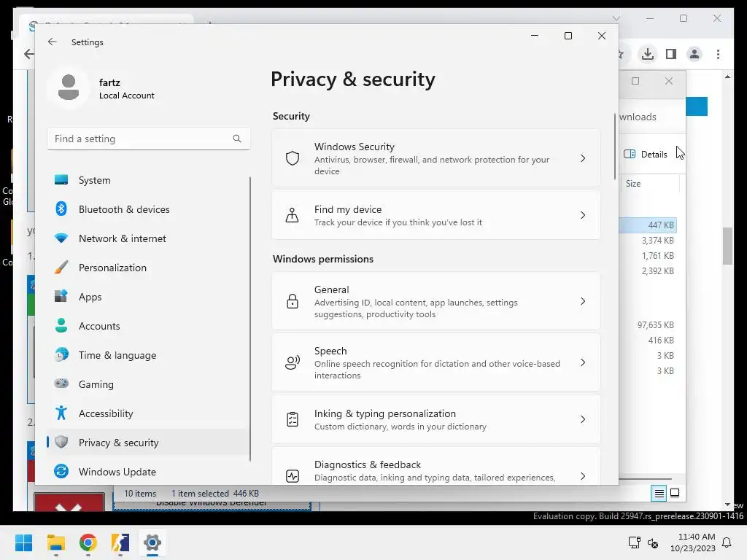
Task: Click the fartz user avatar
Action: click(69, 87)
